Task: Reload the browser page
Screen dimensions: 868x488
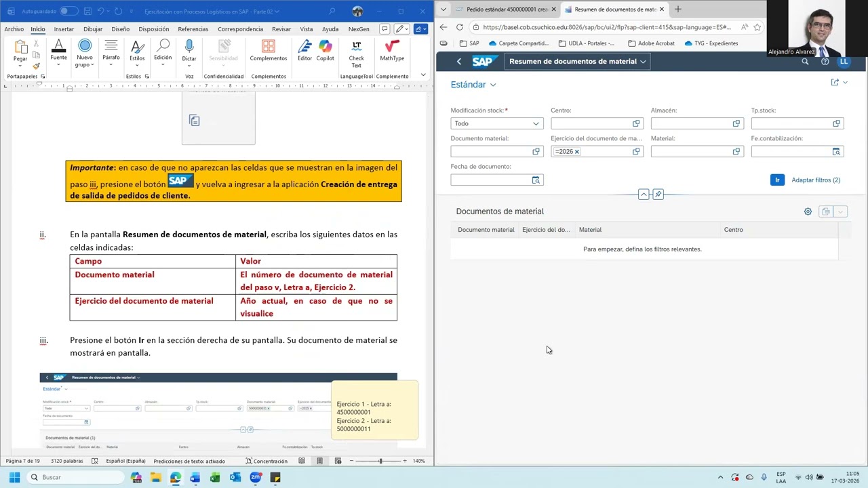Action: (459, 27)
